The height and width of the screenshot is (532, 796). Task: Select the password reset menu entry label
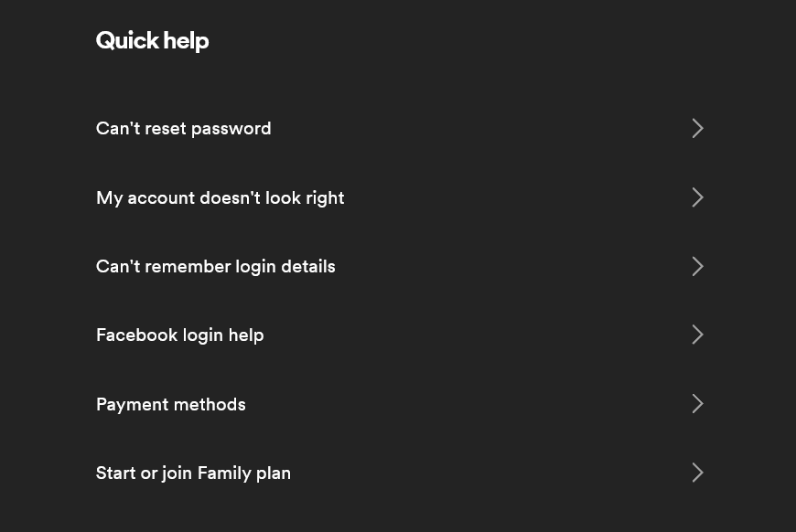pyautogui.click(x=183, y=128)
